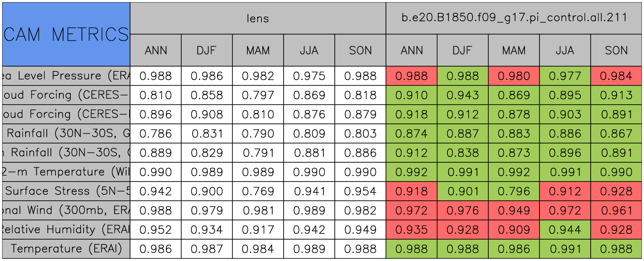Viewport: 644px width, 261px height.
Task: Select the green cell showing 0.943
Action: point(462,95)
